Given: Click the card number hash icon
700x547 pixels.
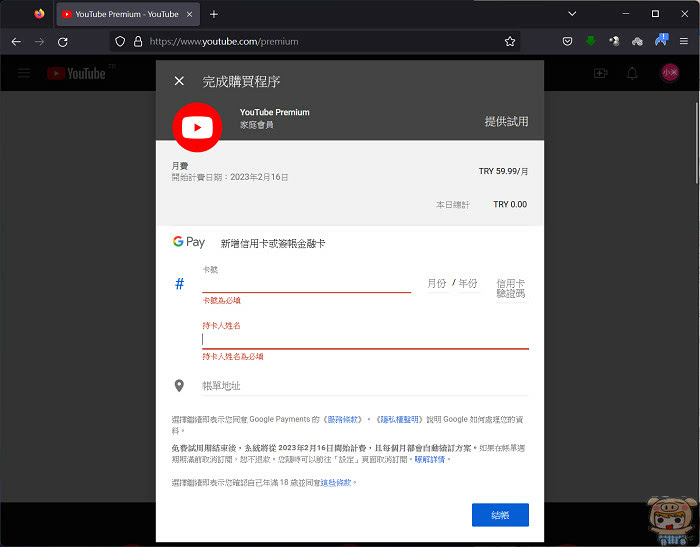Looking at the screenshot, I should coord(179,284).
